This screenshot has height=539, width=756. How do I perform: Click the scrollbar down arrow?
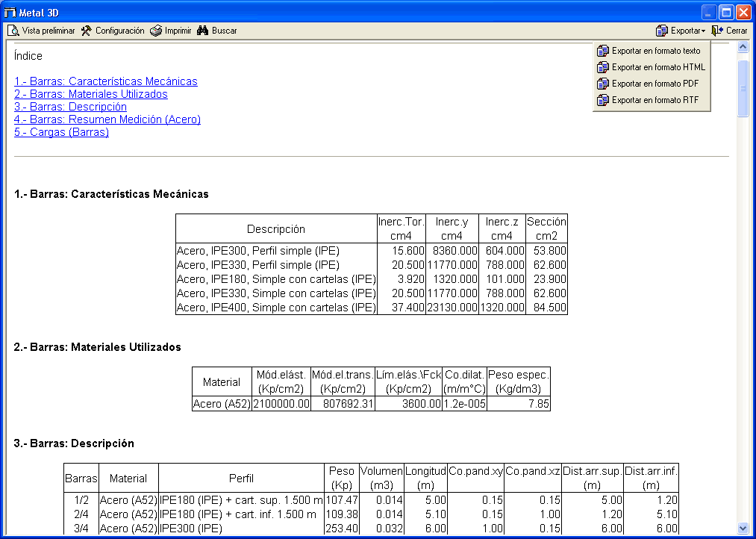point(743,528)
